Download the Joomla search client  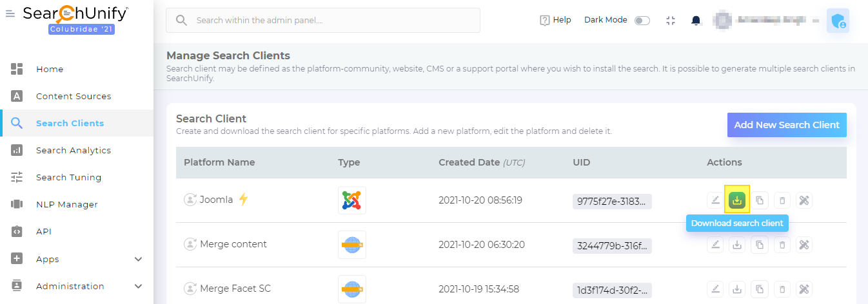point(737,200)
